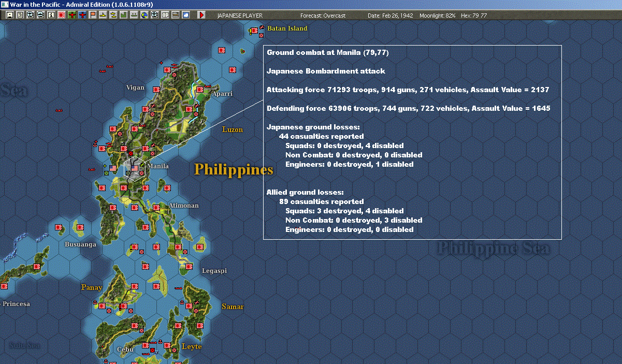Click 'Forecast: Overcast' in the status bar
This screenshot has height=364, width=622.
click(323, 16)
